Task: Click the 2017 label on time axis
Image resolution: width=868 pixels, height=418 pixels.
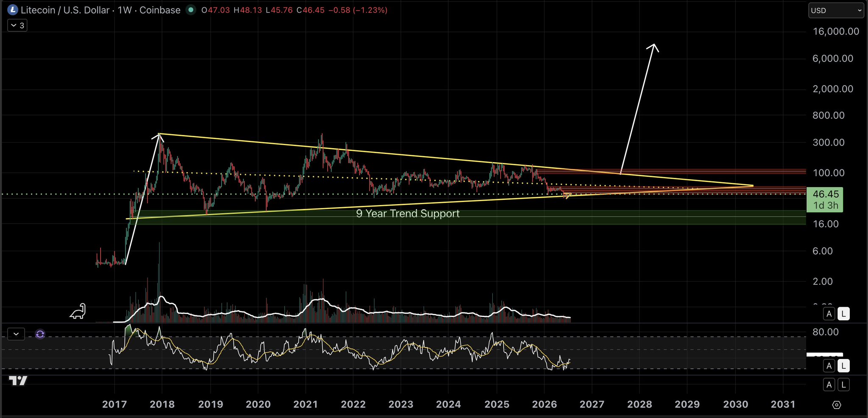Action: pyautogui.click(x=114, y=404)
